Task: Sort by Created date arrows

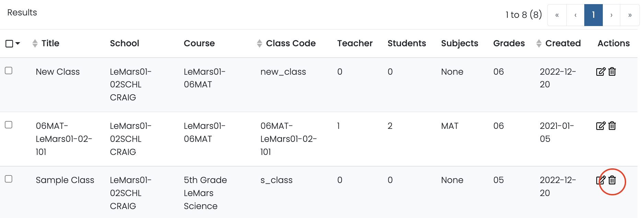Action: coord(539,43)
